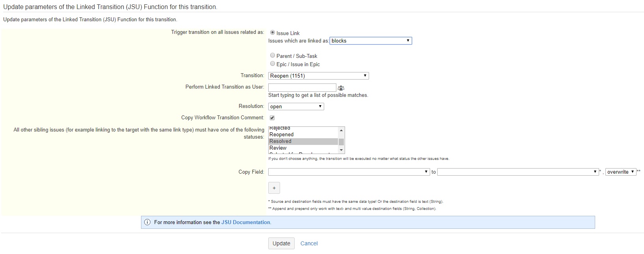Open the overwrite mode dropdown
Image resolution: width=644 pixels, height=254 pixels.
coord(621,172)
